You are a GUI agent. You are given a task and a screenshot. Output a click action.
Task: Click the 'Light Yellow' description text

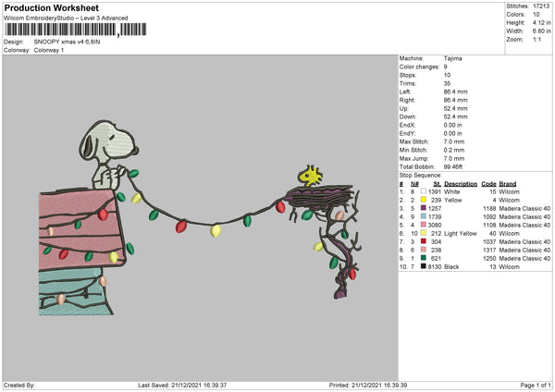tap(461, 234)
